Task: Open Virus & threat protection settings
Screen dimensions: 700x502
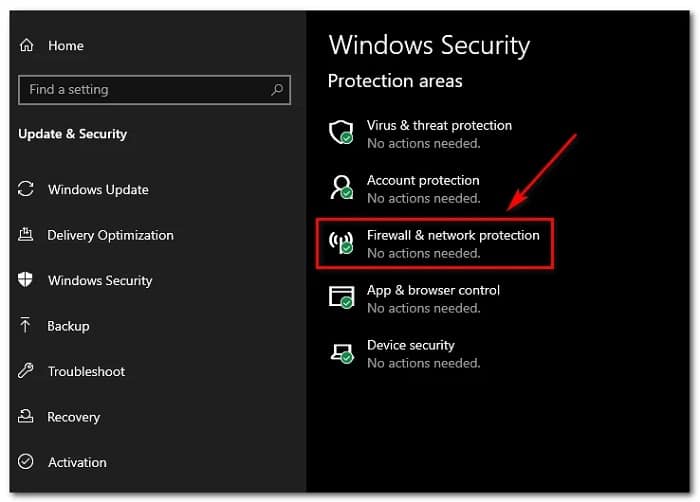Action: pyautogui.click(x=439, y=126)
